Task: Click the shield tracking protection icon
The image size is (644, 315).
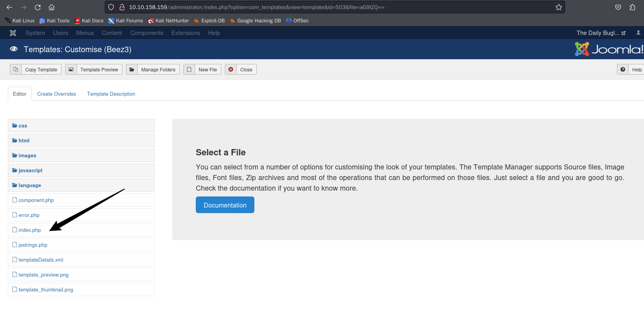Action: coord(111,7)
